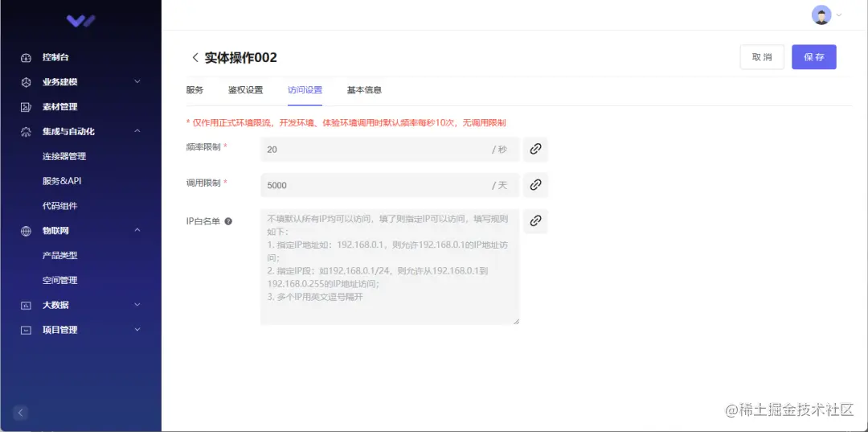Click the /秒 unit suffix
The width and height of the screenshot is (868, 432).
(499, 150)
